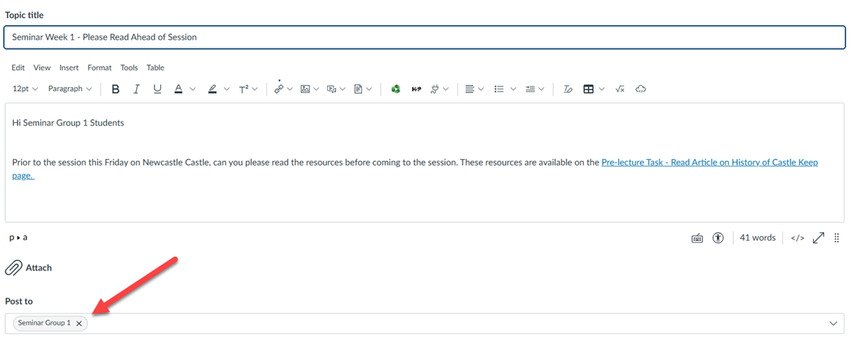
Task: Click the 41 words count
Action: pyautogui.click(x=757, y=238)
